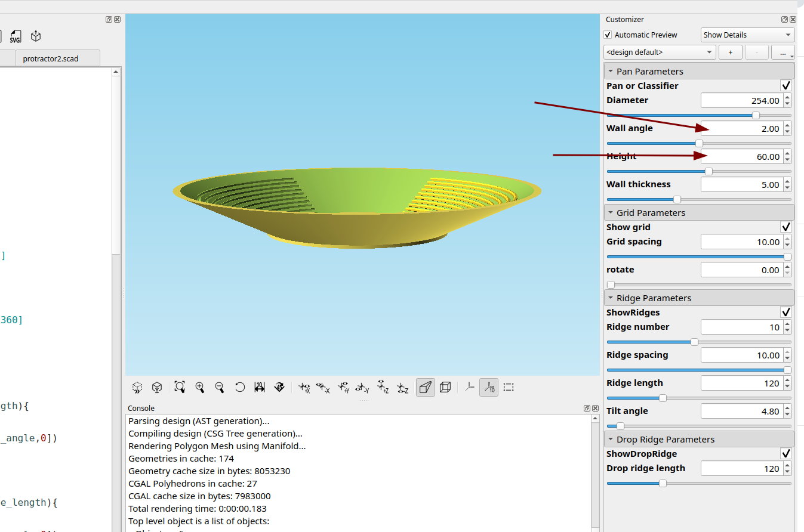Image resolution: width=804 pixels, height=532 pixels.
Task: Toggle the show axes icon
Action: 470,388
